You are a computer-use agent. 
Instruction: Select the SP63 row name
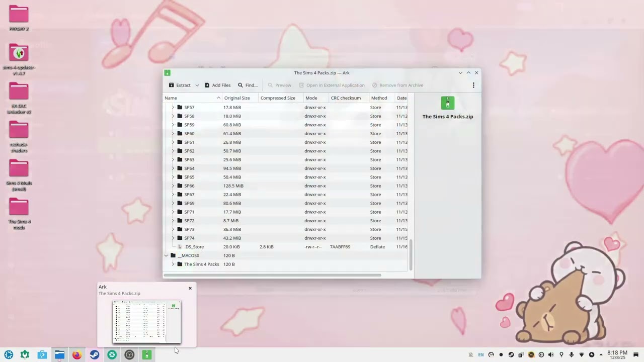pos(189,159)
